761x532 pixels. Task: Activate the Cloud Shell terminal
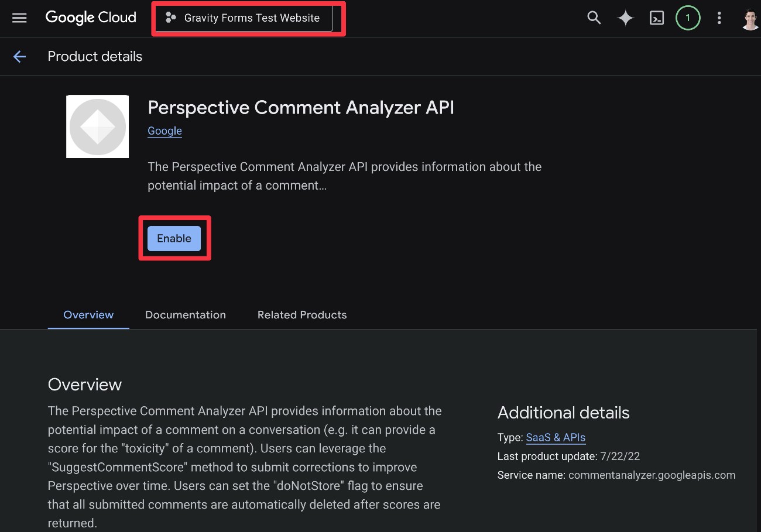[x=657, y=18]
